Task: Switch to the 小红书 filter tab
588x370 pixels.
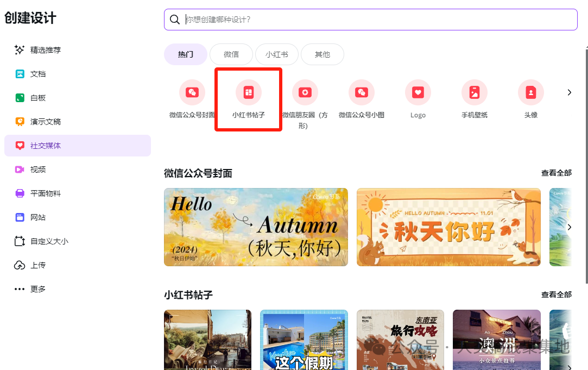Action: (276, 54)
